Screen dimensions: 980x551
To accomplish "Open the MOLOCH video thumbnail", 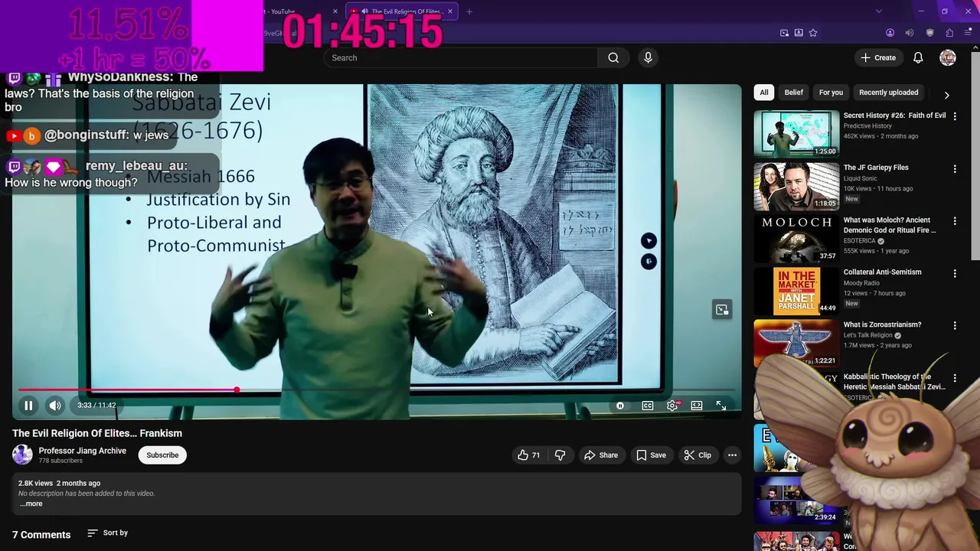I will [796, 238].
